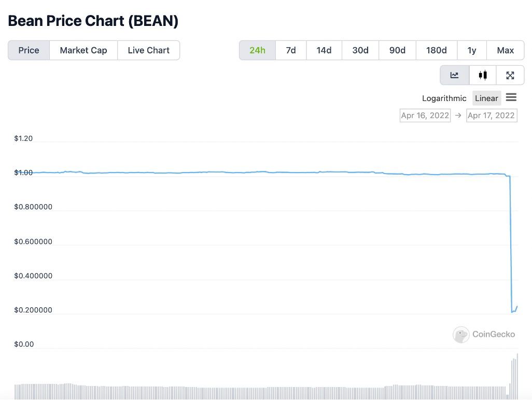Image resolution: width=532 pixels, height=400 pixels.
Task: Open the fullscreen expand icon
Action: click(510, 75)
